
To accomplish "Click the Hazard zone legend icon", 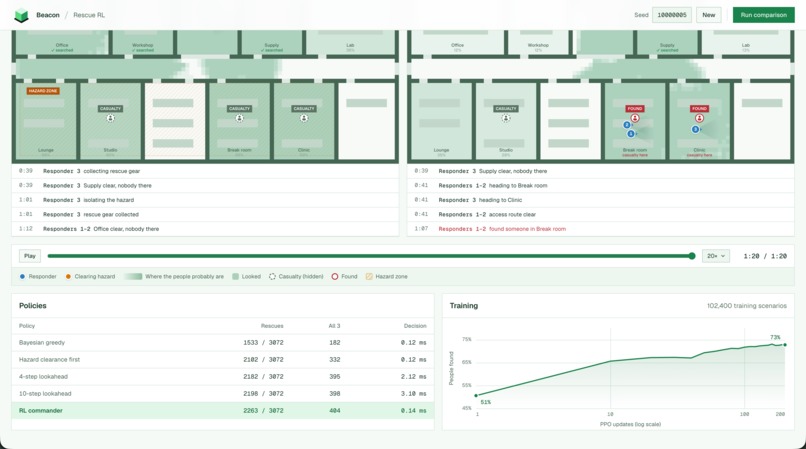I will point(369,277).
